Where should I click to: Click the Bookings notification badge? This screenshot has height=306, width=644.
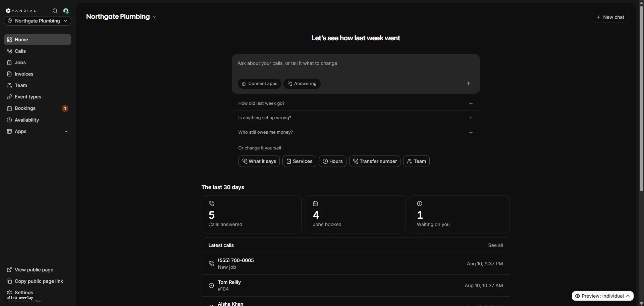click(x=65, y=108)
